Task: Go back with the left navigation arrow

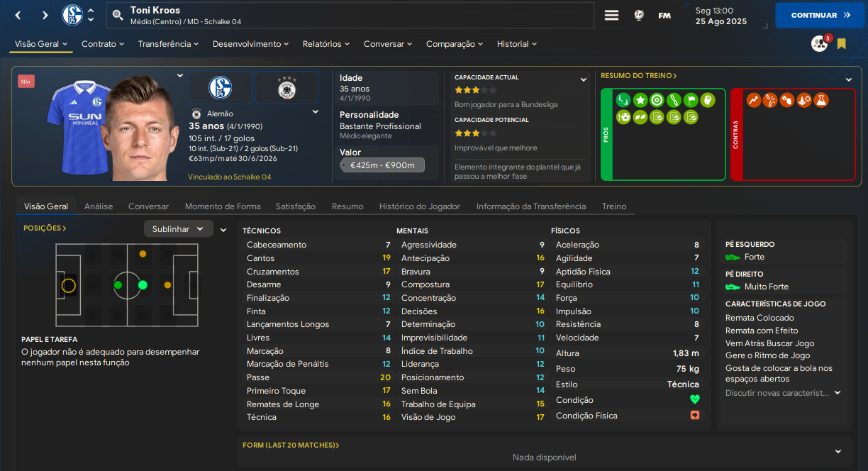Action: [x=18, y=15]
